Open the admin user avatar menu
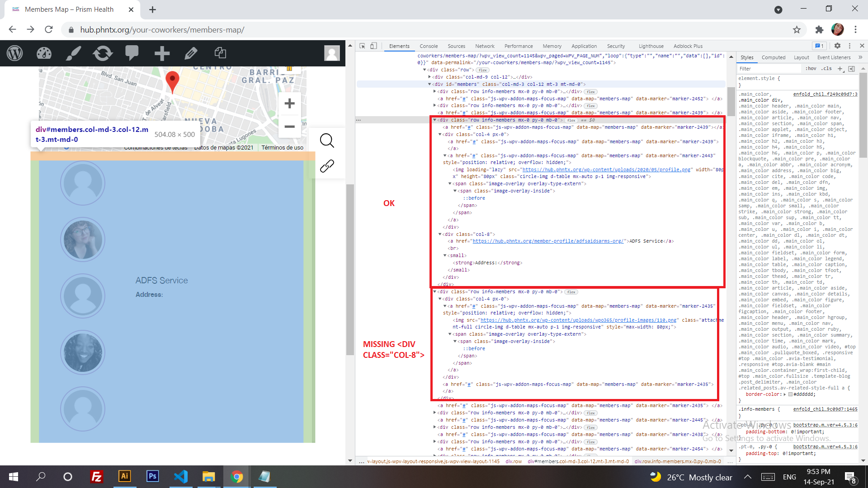Viewport: 868px width, 488px height. 332,53
